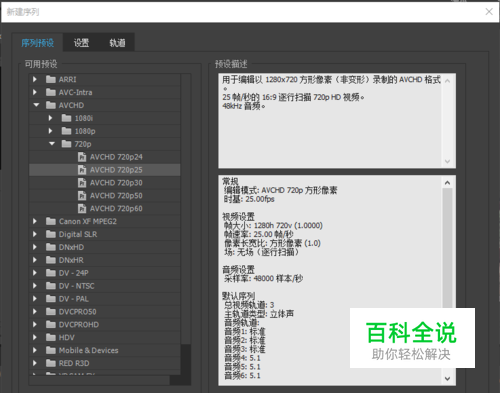Switch to the 序列预设 tab

37,43
